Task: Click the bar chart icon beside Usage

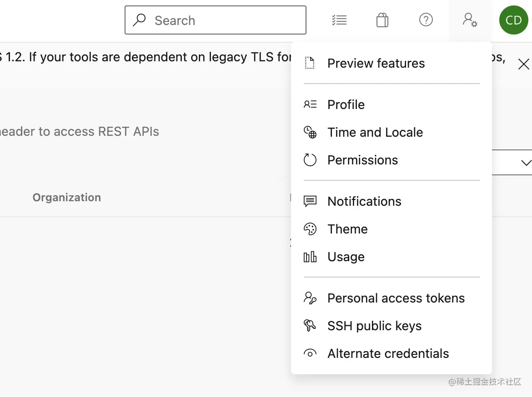Action: [x=310, y=257]
